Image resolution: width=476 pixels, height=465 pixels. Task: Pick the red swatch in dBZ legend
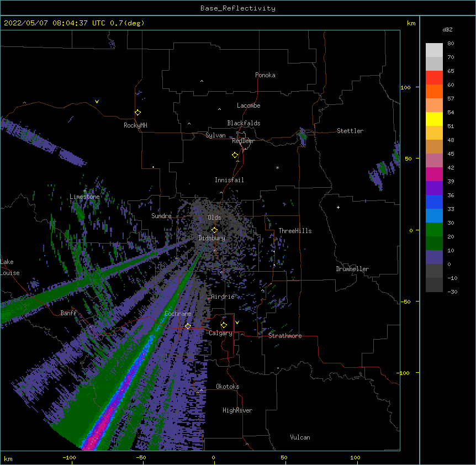coord(434,78)
